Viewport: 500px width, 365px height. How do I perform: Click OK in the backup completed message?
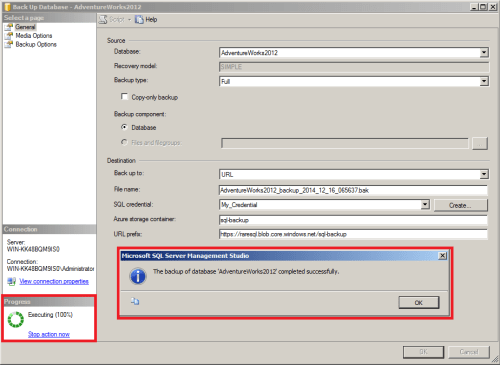tap(419, 303)
